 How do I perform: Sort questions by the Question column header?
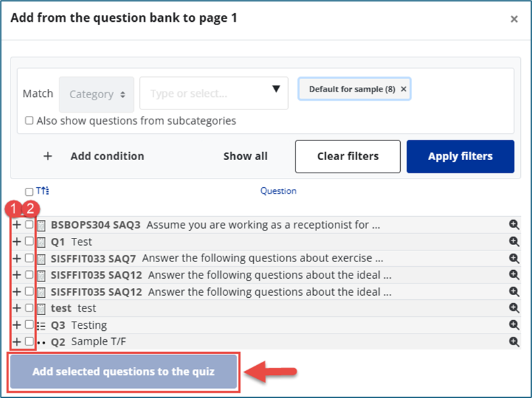pos(278,191)
